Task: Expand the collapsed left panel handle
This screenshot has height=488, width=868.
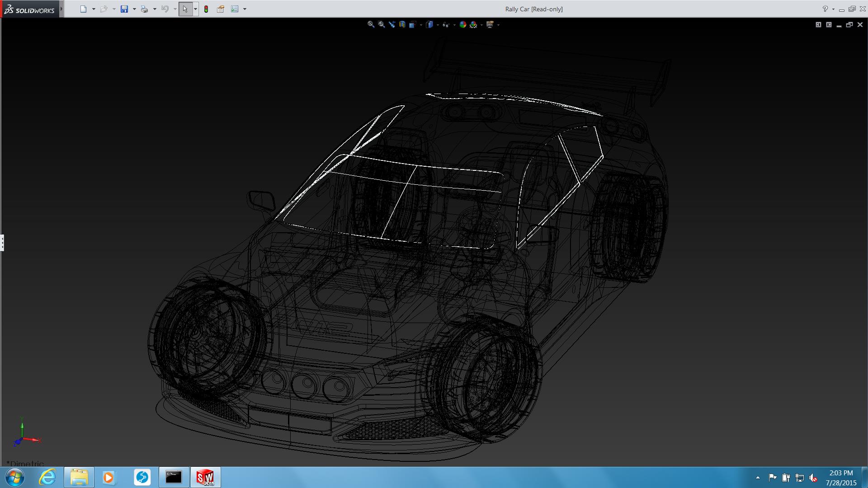Action: click(x=2, y=243)
